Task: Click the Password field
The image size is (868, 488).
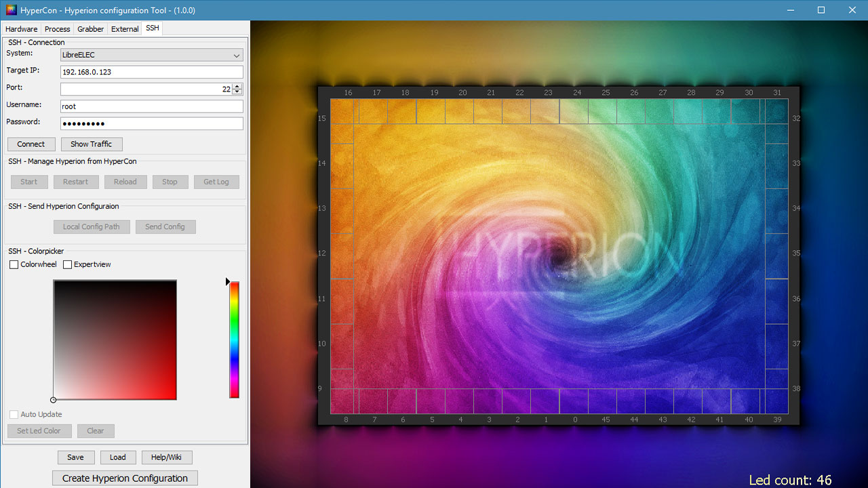Action: 151,123
